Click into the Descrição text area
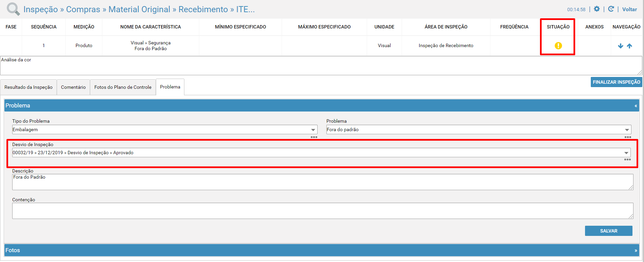Viewport: 644px width, 262px height. 323,182
